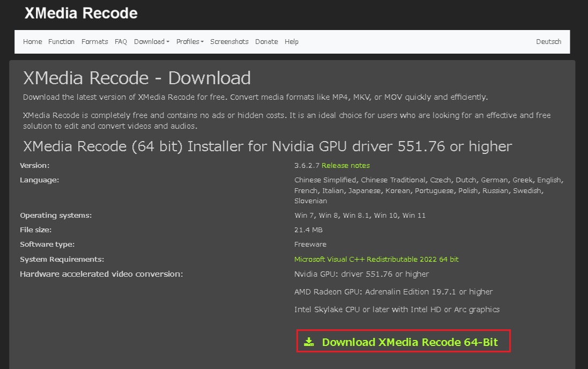
Task: Open the Function page in the navbar
Action: [61, 42]
